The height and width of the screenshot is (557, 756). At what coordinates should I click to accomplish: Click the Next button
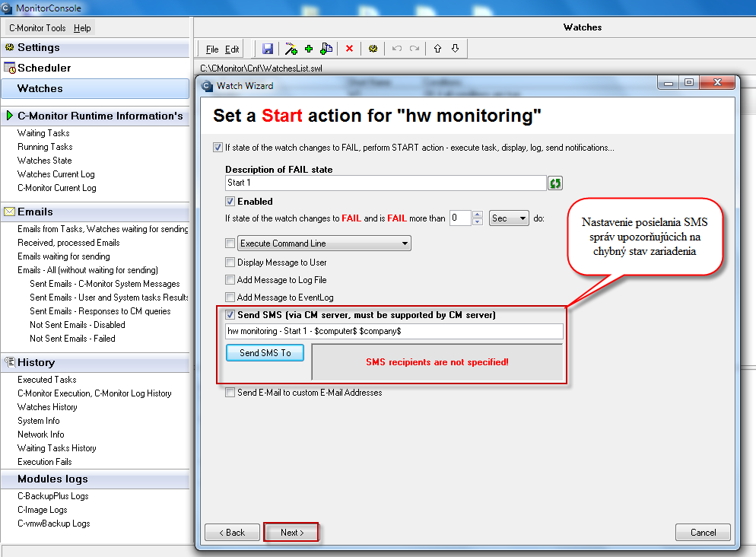click(x=292, y=533)
